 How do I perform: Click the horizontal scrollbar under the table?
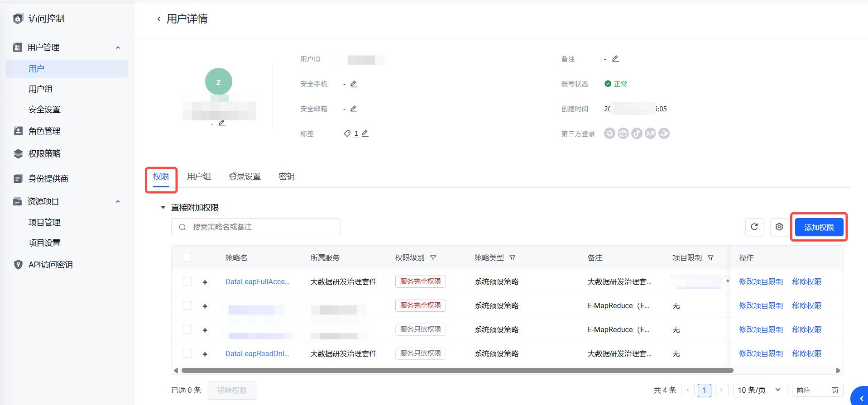click(x=457, y=371)
